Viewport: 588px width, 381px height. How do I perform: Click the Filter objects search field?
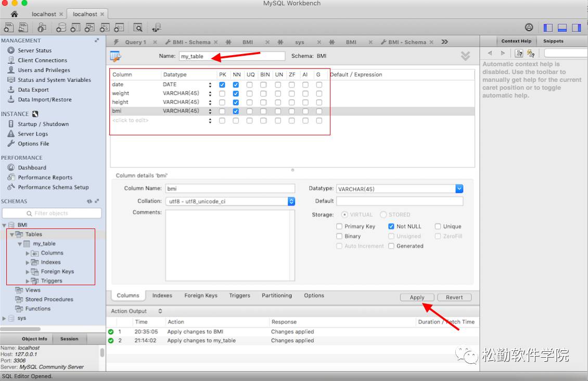click(52, 213)
